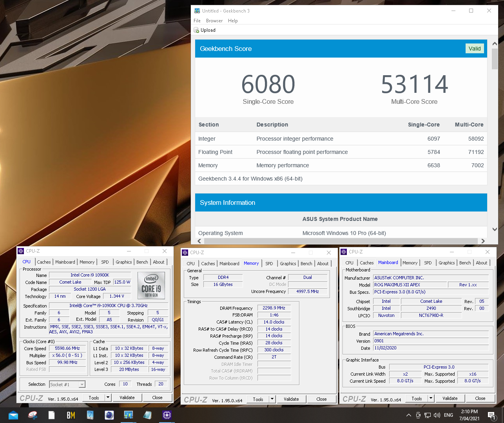This screenshot has height=423, width=504.
Task: Open the Tools dropdown arrow in the Mainboard window
Action: 431,398
